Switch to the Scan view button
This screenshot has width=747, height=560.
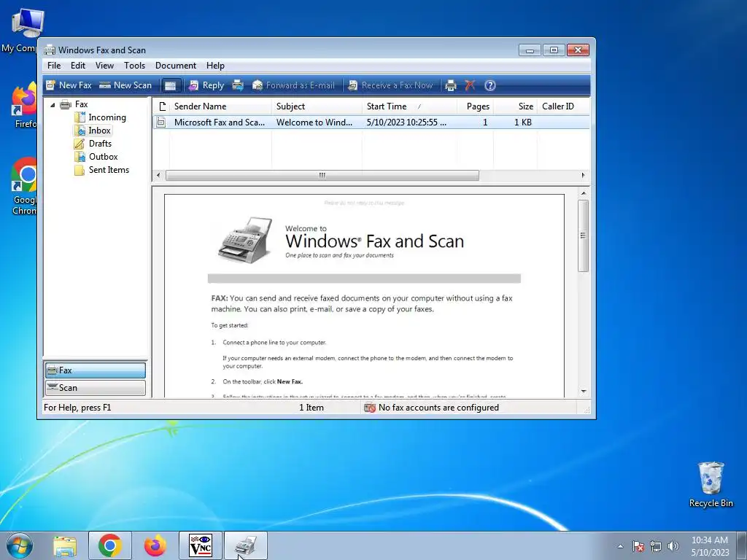96,388
